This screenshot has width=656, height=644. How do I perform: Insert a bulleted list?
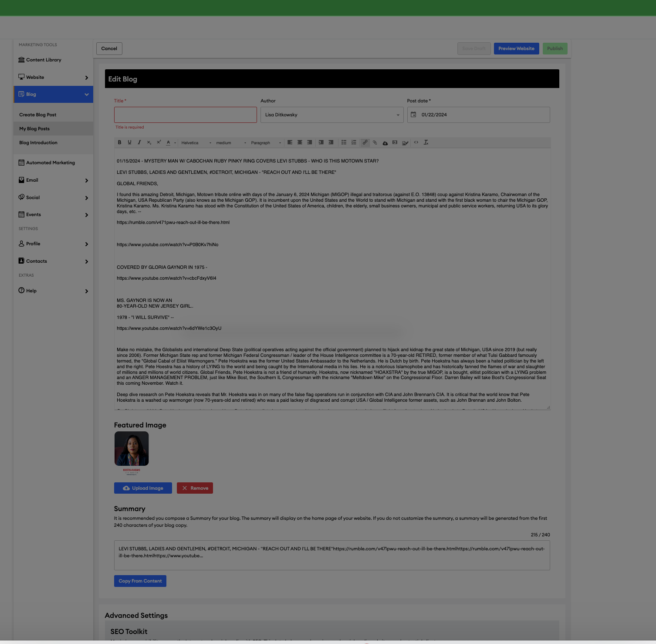tap(344, 142)
